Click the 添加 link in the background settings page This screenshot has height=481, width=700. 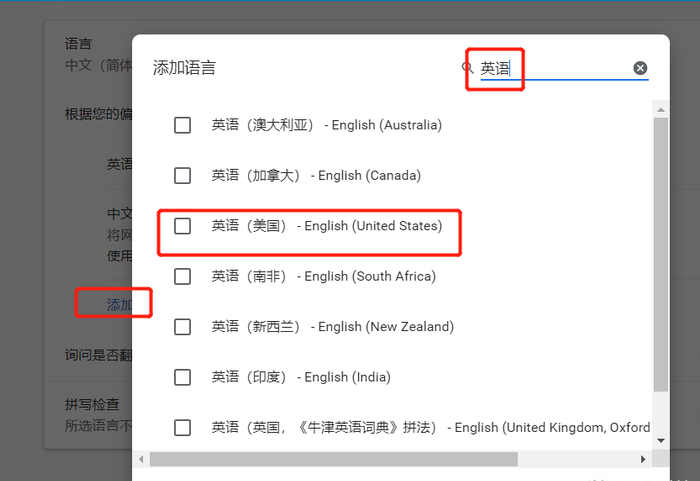click(119, 305)
